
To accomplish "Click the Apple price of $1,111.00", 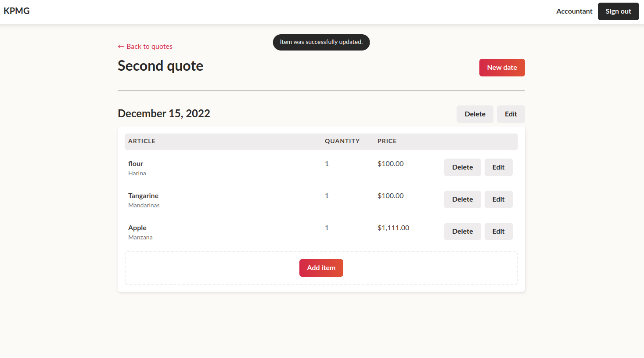I will pos(393,228).
